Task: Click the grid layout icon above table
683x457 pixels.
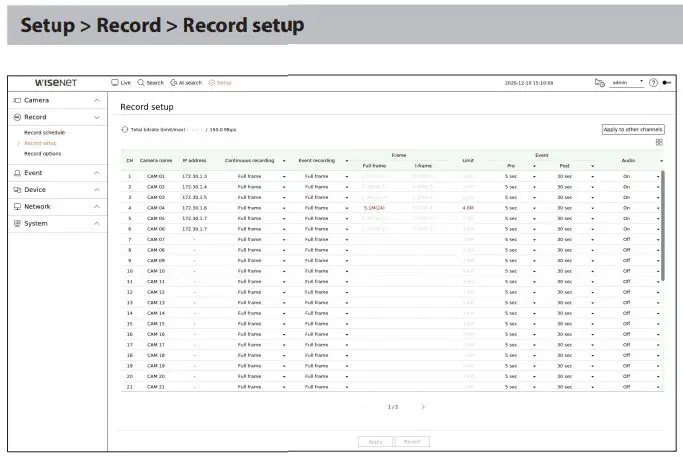Action: click(659, 142)
